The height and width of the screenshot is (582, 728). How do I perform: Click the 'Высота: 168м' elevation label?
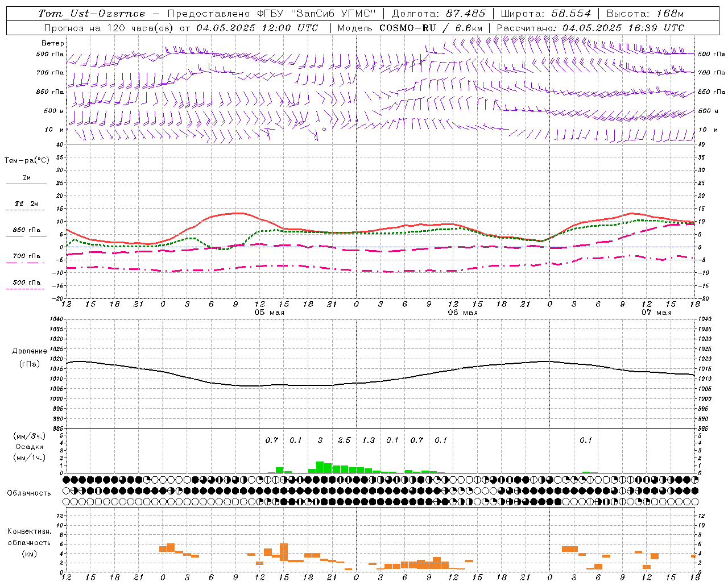tap(645, 14)
